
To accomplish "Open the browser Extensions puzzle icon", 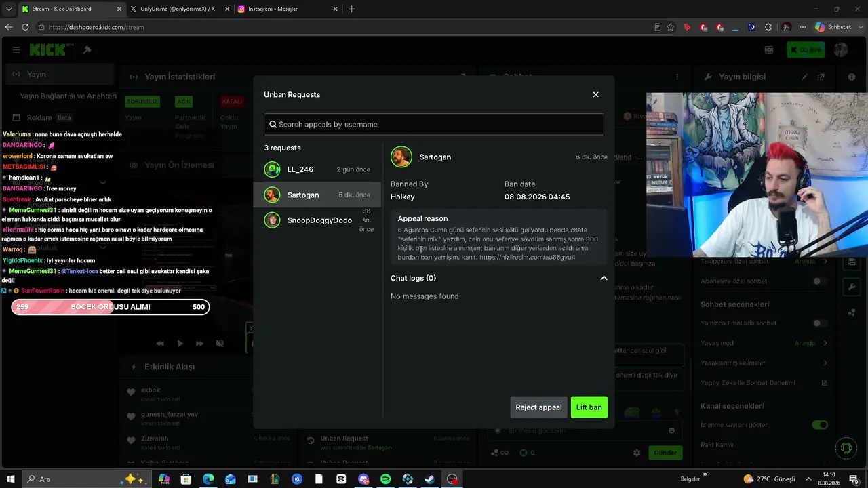I will 768,27.
